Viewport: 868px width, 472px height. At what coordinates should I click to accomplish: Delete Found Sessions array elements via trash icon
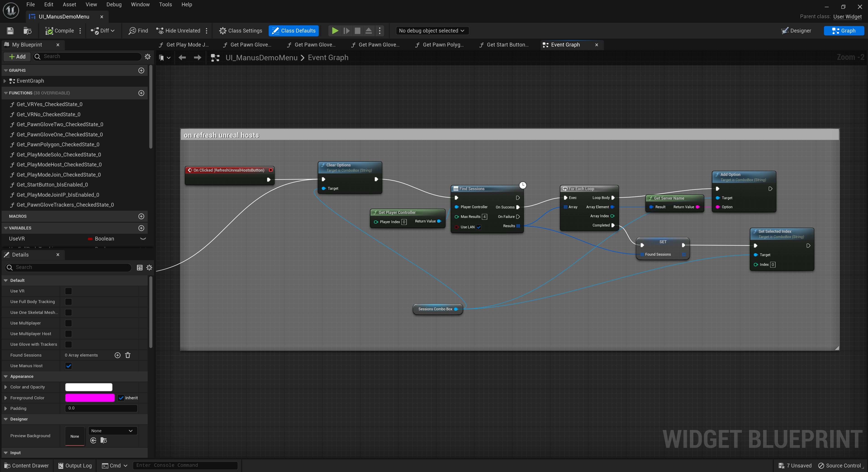click(128, 355)
